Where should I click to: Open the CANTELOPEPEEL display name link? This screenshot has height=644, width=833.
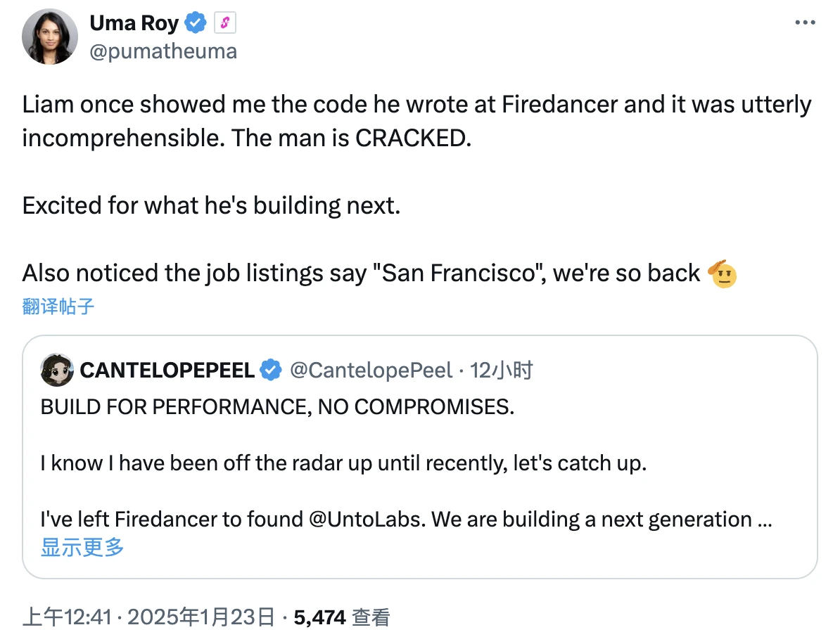167,370
